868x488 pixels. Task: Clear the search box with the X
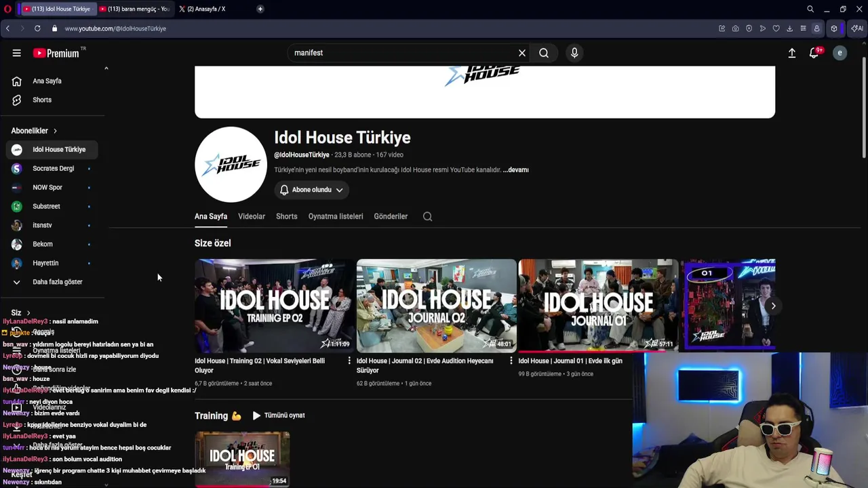coord(522,53)
